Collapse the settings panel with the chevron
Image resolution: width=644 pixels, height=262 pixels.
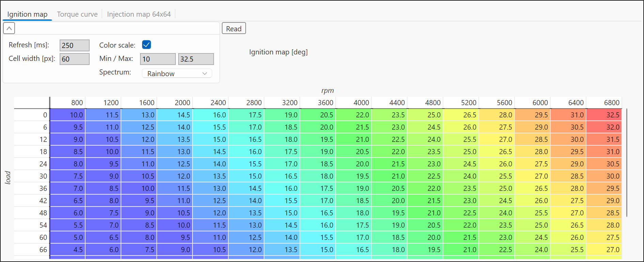point(9,28)
